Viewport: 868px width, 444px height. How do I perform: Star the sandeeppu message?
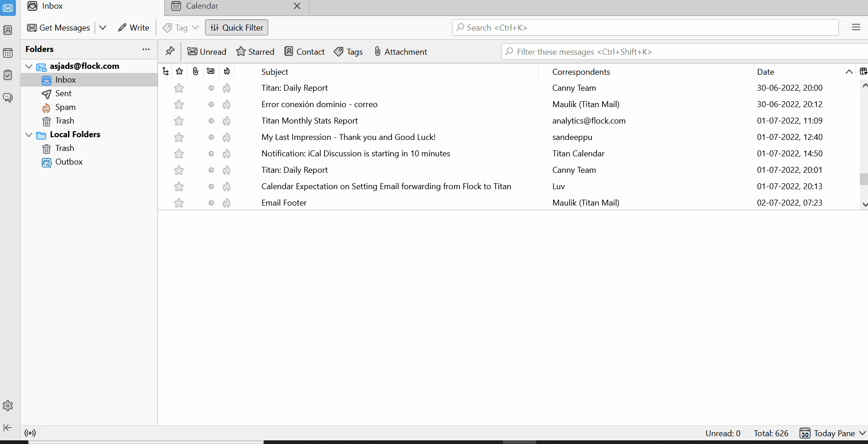[179, 137]
